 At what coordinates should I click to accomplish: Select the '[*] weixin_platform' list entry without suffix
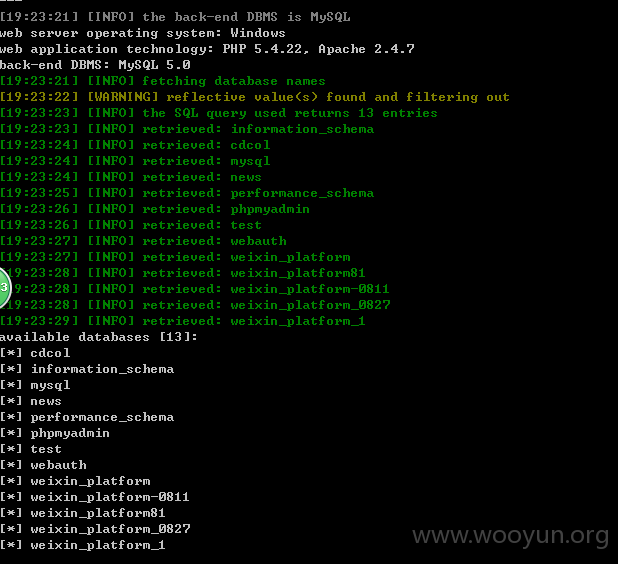(75, 481)
